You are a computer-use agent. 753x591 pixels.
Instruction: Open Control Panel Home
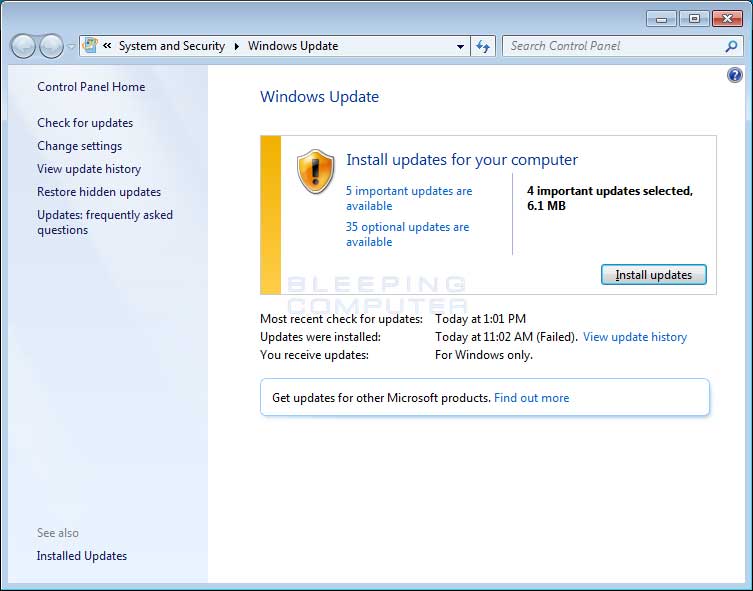(x=91, y=87)
